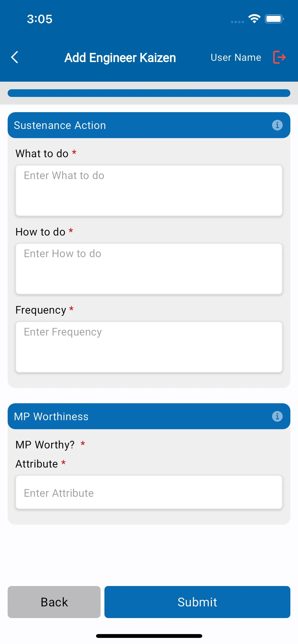Viewport: 298px width, 644px height.
Task: Open MP Worthiness info icon
Action: (x=277, y=416)
